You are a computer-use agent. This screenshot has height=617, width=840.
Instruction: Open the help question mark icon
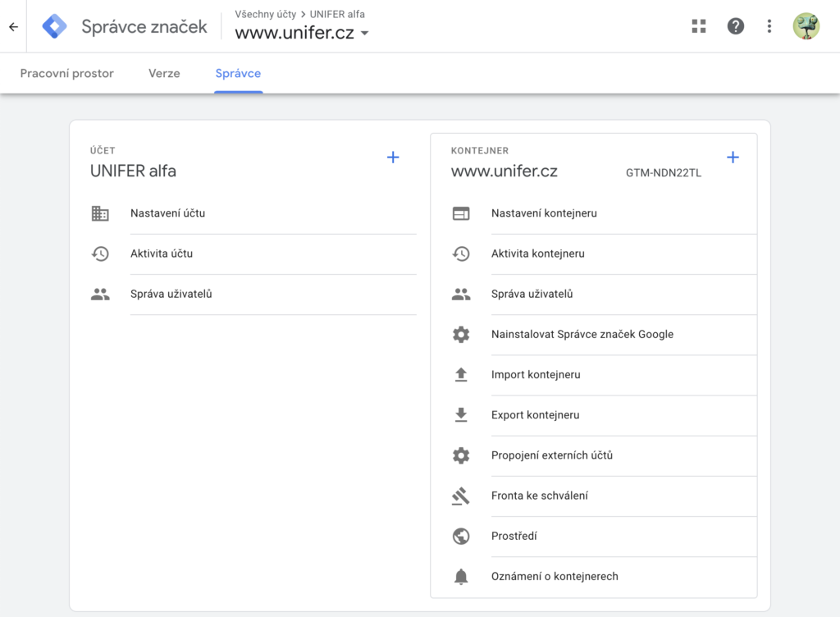736,26
